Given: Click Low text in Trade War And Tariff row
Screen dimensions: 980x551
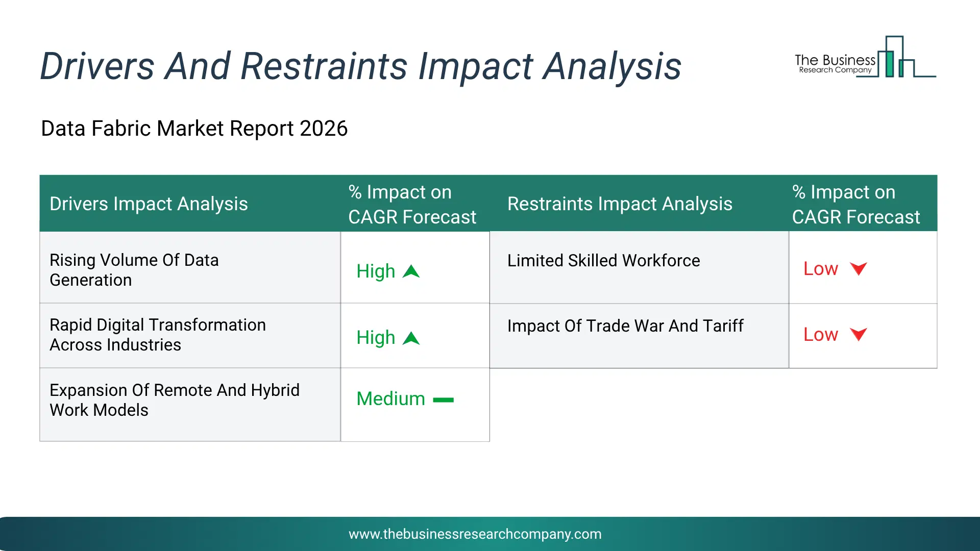Looking at the screenshot, I should 821,335.
